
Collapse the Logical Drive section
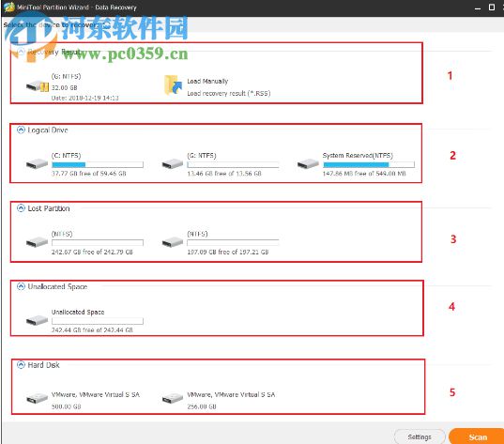[21, 130]
